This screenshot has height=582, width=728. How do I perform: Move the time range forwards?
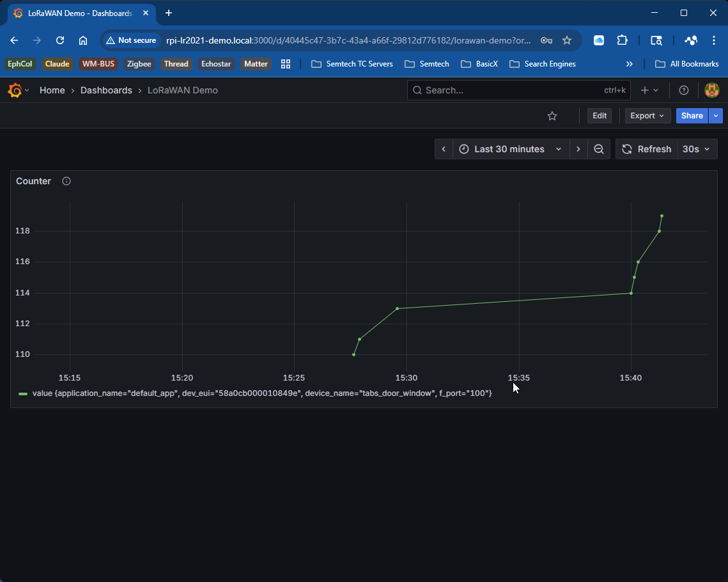[x=578, y=149]
